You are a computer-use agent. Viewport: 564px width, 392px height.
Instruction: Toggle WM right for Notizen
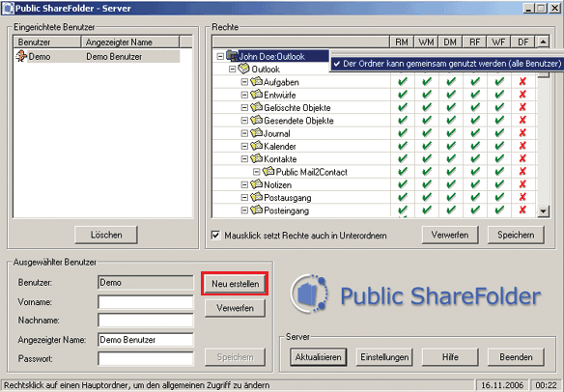point(427,184)
